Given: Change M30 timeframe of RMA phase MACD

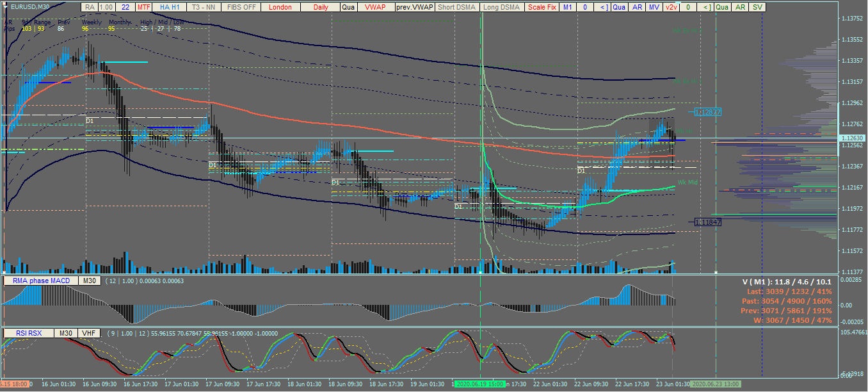Looking at the screenshot, I should click(x=88, y=281).
